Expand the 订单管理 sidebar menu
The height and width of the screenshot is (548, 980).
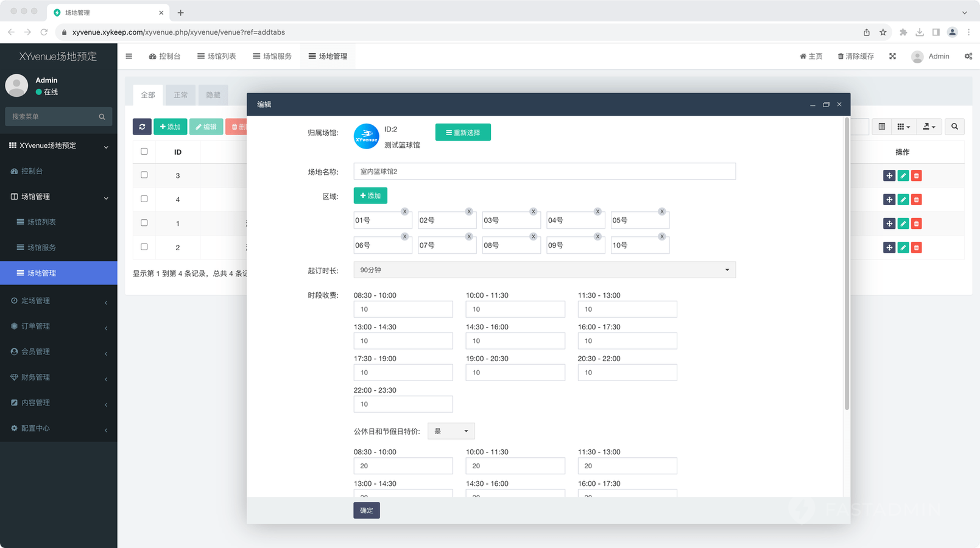(58, 326)
